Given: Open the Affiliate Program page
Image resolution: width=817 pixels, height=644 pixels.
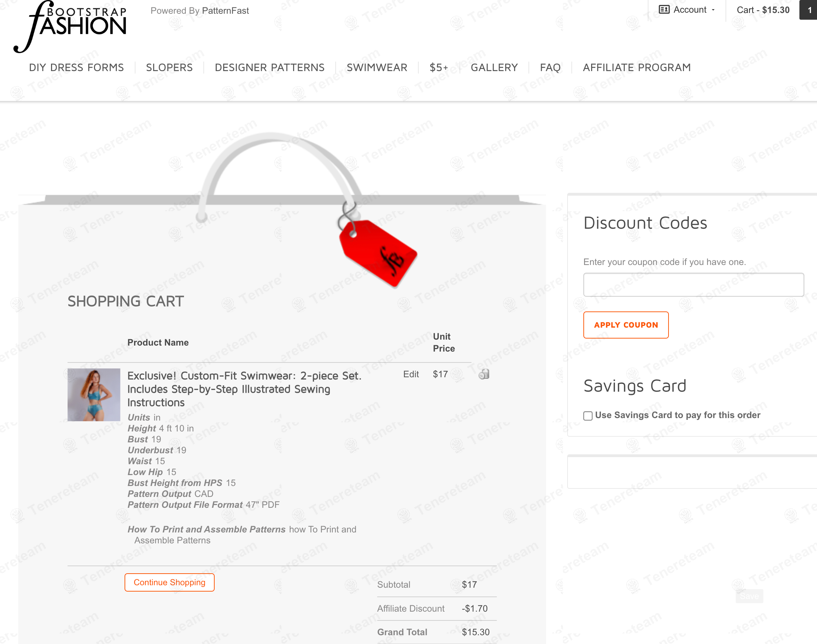Looking at the screenshot, I should pyautogui.click(x=637, y=68).
